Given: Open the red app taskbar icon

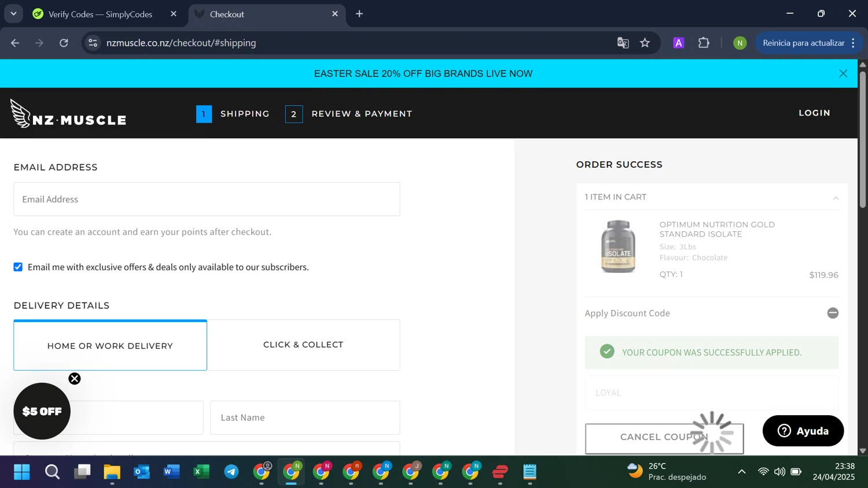Looking at the screenshot, I should click(500, 472).
